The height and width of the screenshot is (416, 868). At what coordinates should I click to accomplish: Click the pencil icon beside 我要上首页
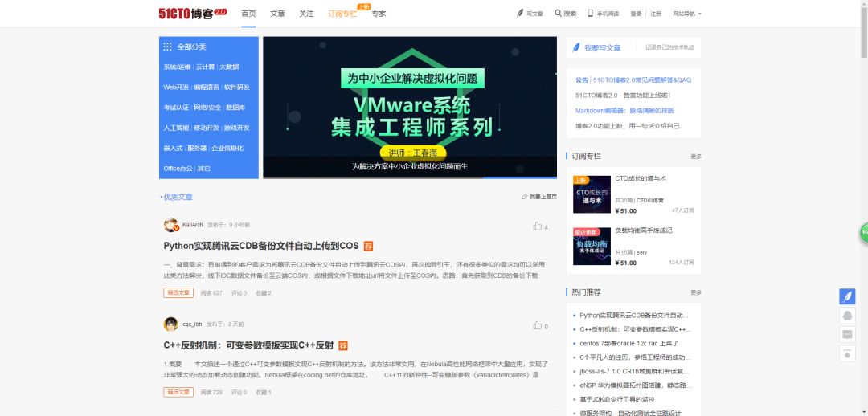point(524,197)
